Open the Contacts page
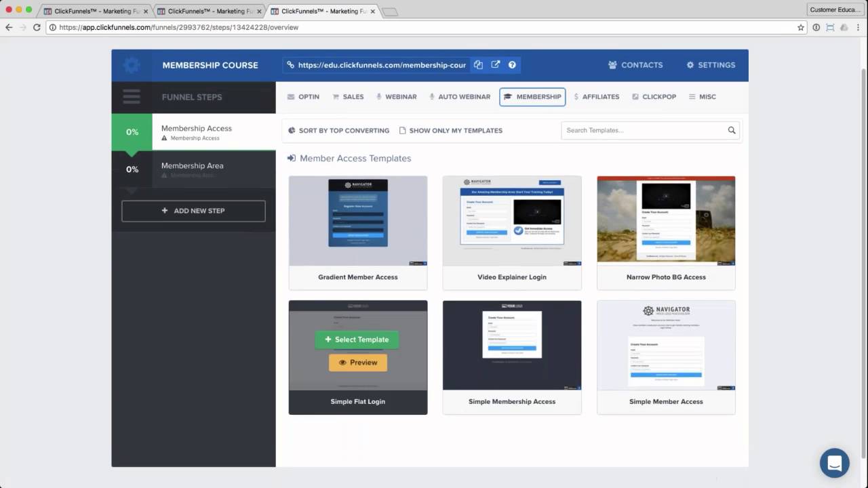The height and width of the screenshot is (488, 868). point(635,65)
